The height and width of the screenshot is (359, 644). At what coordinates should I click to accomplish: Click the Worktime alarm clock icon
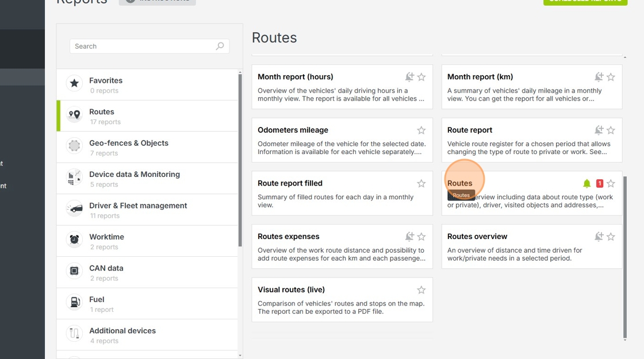pos(74,240)
